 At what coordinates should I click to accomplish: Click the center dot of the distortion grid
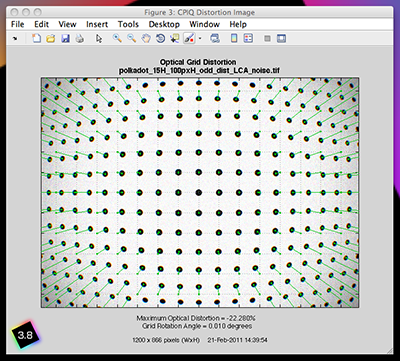coord(199,192)
